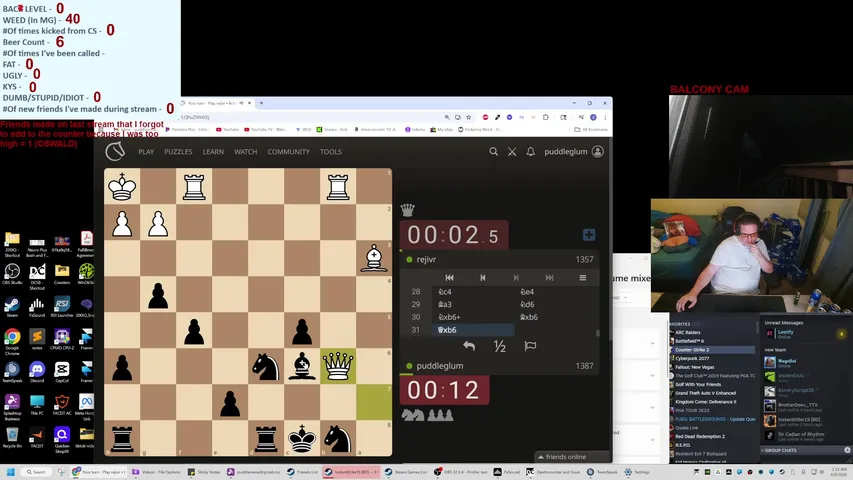This screenshot has height=480, width=853.
Task: Jump to first move in move list
Action: [449, 278]
